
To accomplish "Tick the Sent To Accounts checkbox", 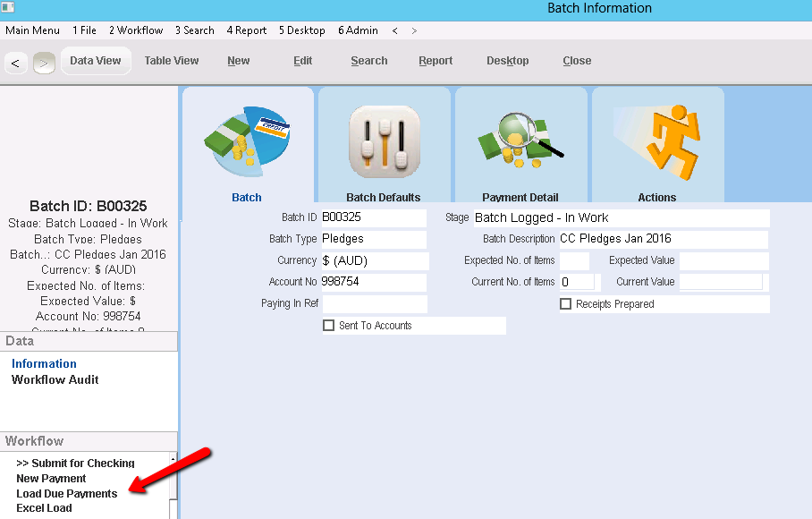I will coord(328,326).
